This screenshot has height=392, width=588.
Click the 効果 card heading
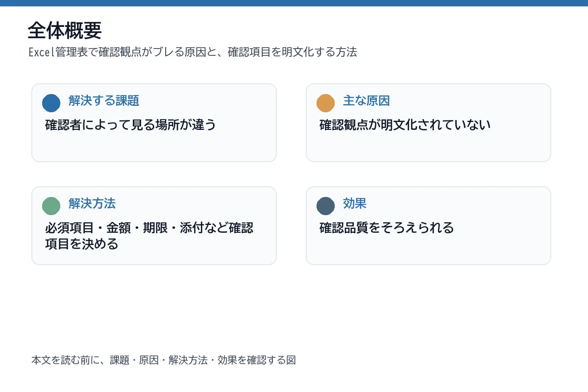tap(355, 204)
